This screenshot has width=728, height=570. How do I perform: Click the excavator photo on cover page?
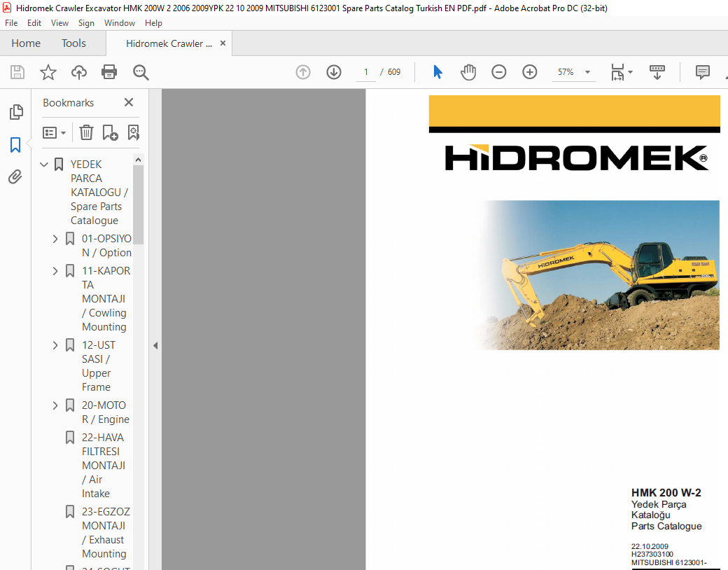point(598,275)
